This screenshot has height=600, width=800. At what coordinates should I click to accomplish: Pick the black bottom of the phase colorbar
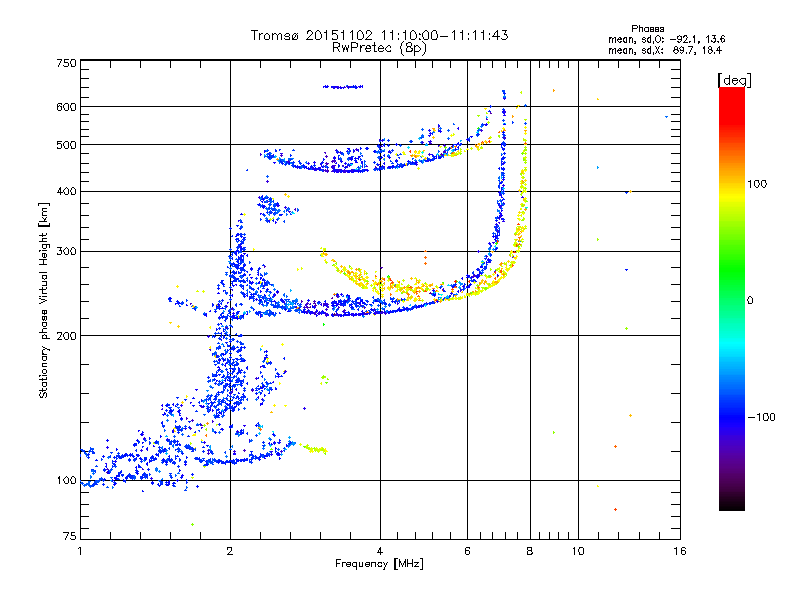click(x=732, y=504)
